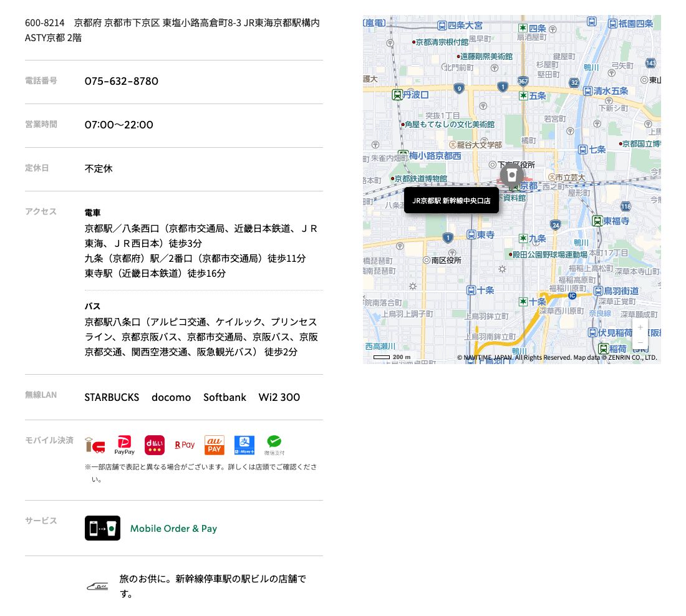Screen dimensions: 686x616
Task: Click the 東福寺 station on map
Action: (611, 221)
